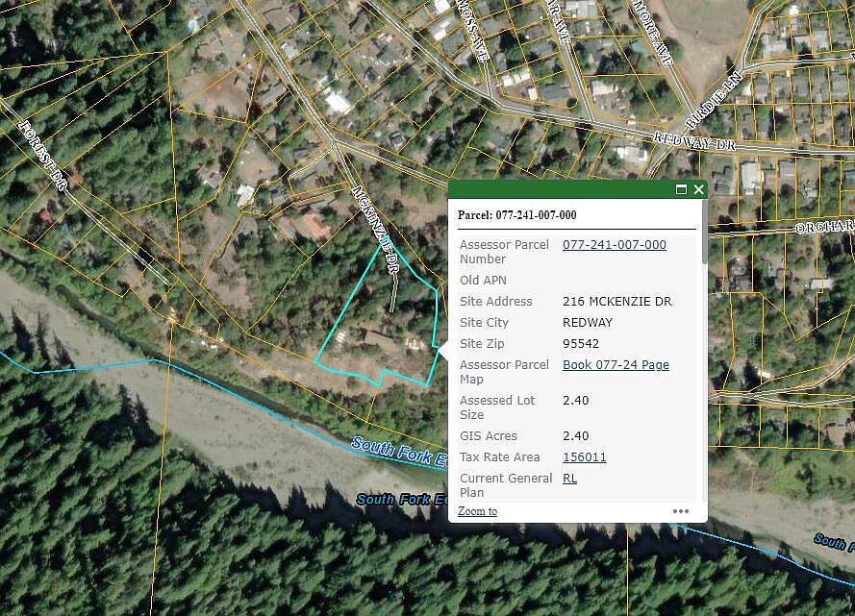Click the Site Address 216 MCKENZIE DR value

point(616,301)
